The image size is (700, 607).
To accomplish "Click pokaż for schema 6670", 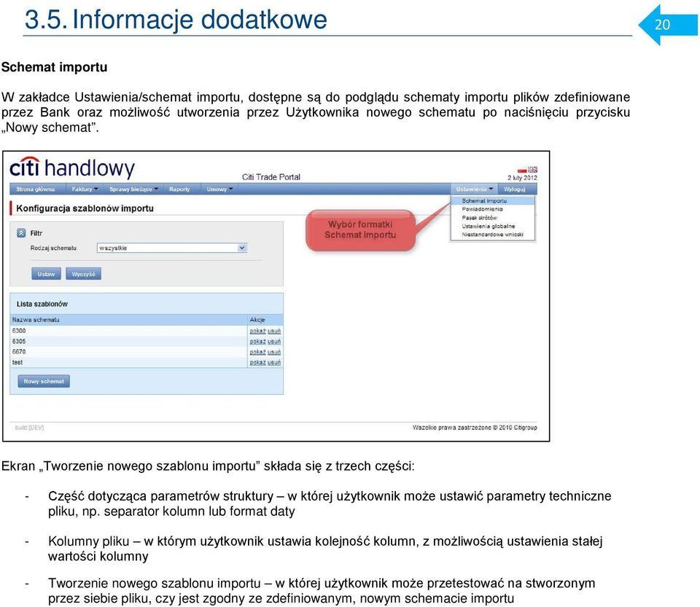I will [x=257, y=352].
